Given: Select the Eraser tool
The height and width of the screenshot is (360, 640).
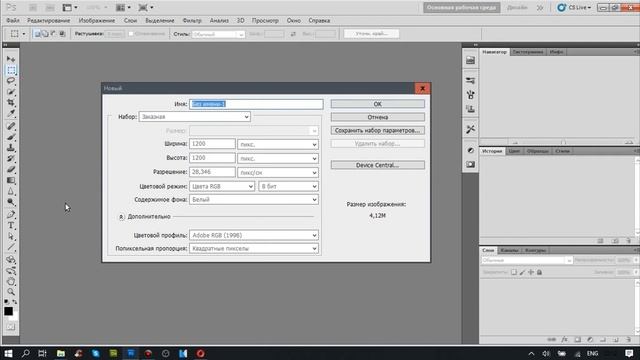Looking at the screenshot, I should (x=11, y=169).
